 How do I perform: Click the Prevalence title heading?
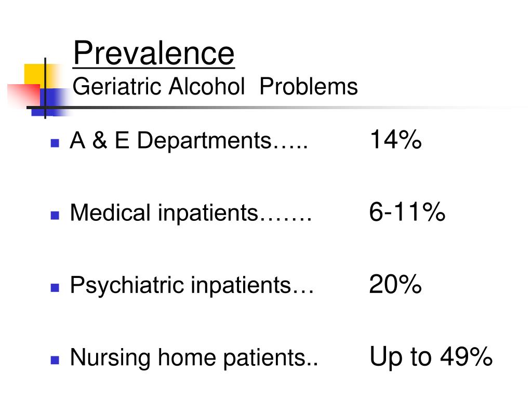click(x=154, y=54)
